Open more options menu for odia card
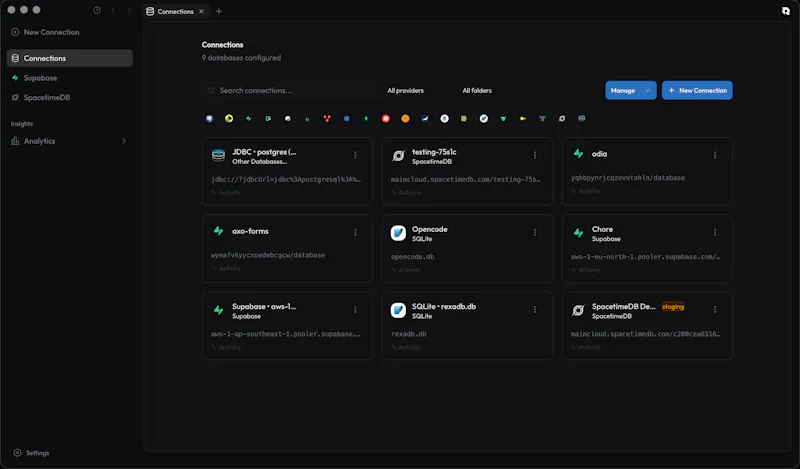The height and width of the screenshot is (469, 800). pyautogui.click(x=715, y=155)
